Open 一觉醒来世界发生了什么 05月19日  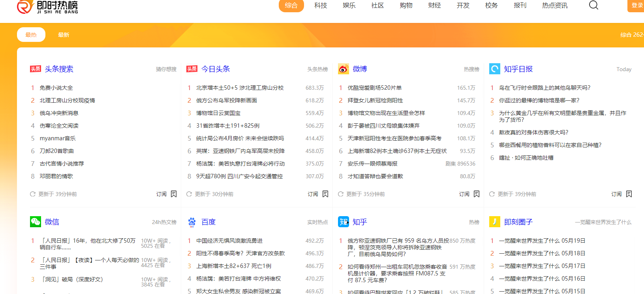542,241
